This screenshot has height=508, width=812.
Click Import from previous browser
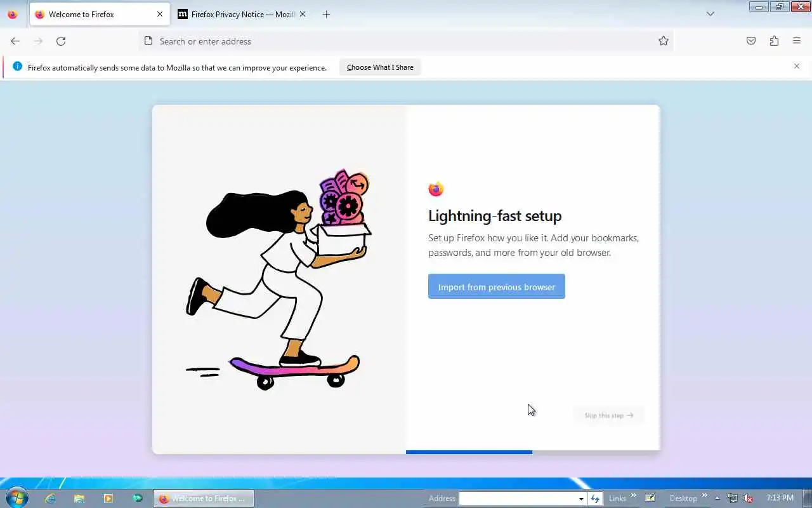(497, 287)
